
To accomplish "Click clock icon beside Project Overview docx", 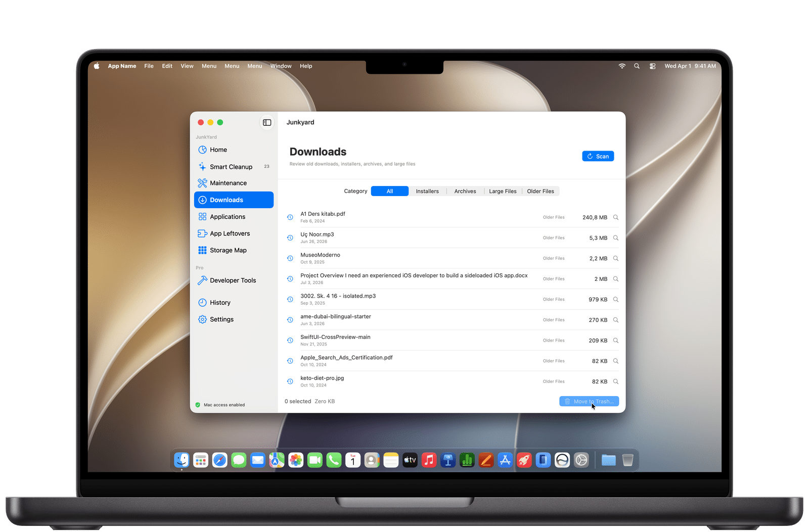I will click(290, 279).
